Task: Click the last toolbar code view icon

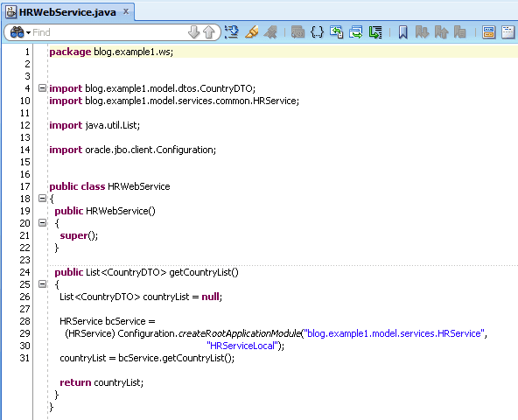Action: (x=508, y=32)
